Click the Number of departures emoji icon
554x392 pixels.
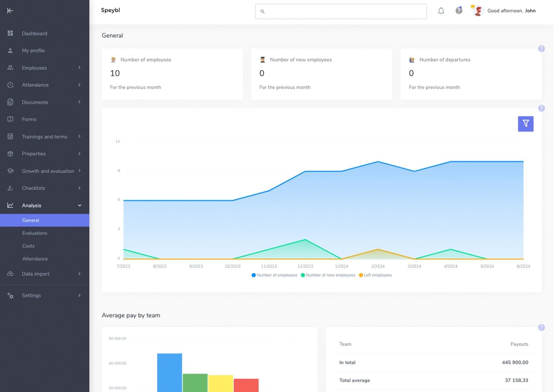(412, 60)
